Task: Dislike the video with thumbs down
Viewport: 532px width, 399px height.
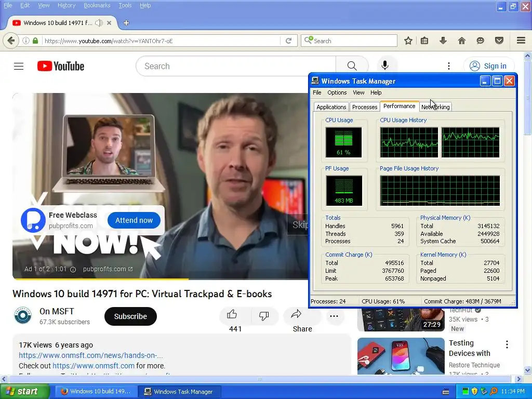Action: point(263,315)
